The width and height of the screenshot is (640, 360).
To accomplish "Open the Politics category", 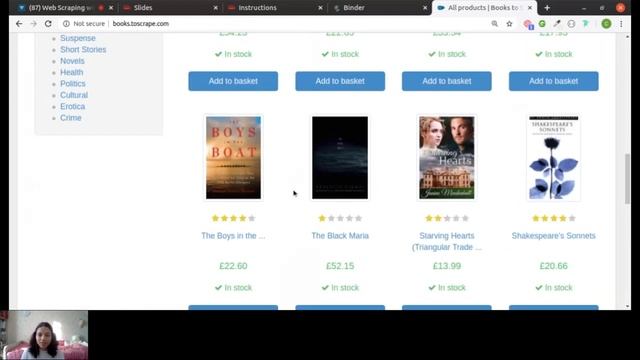I will [73, 83].
